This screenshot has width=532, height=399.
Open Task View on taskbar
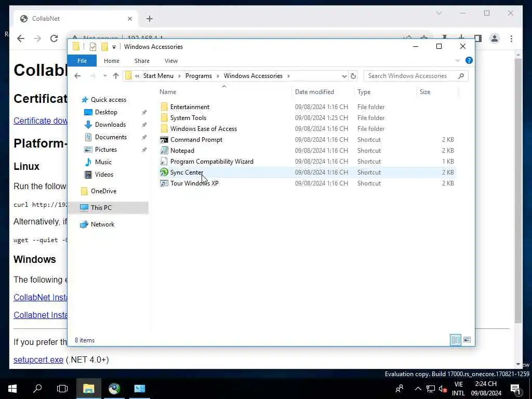[x=62, y=389]
